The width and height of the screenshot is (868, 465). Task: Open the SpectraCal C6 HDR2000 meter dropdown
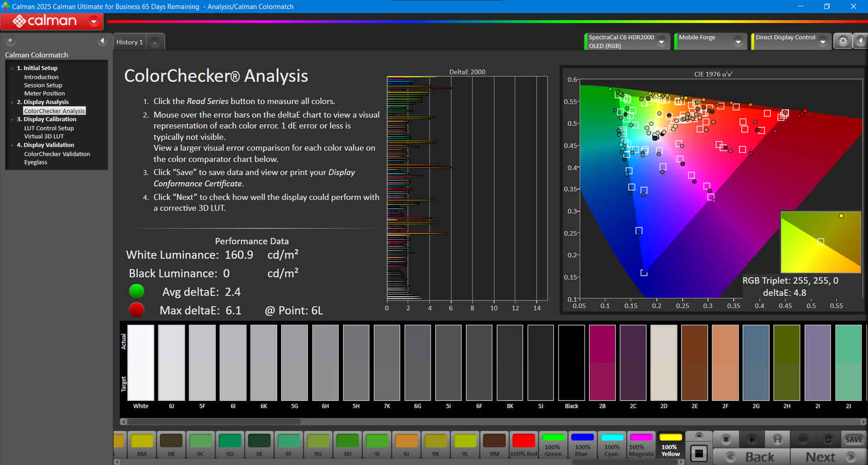pyautogui.click(x=661, y=42)
